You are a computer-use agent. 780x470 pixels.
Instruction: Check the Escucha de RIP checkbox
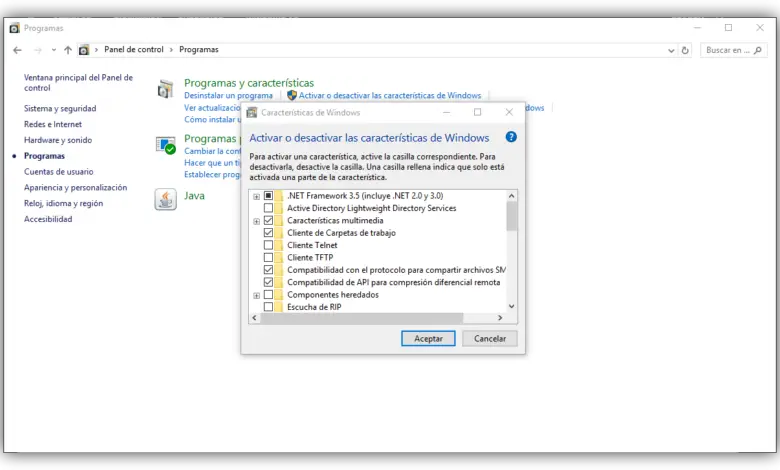tap(268, 307)
